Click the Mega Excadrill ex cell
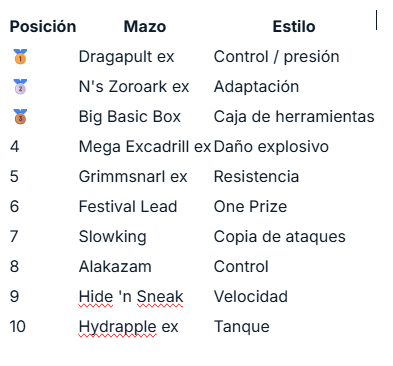 (x=145, y=147)
